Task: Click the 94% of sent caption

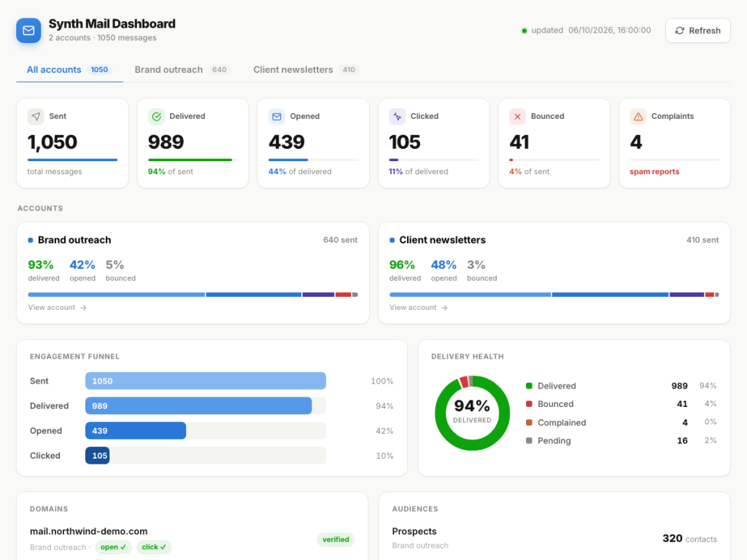Action: click(x=171, y=171)
